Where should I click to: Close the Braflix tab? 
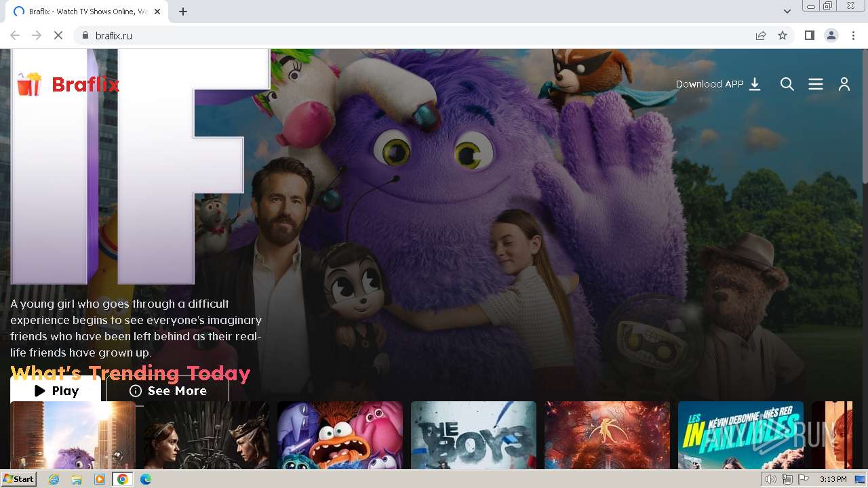pyautogui.click(x=157, y=12)
